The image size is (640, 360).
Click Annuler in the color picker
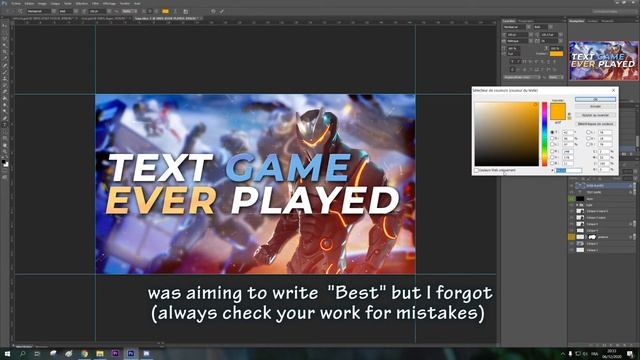pyautogui.click(x=596, y=107)
